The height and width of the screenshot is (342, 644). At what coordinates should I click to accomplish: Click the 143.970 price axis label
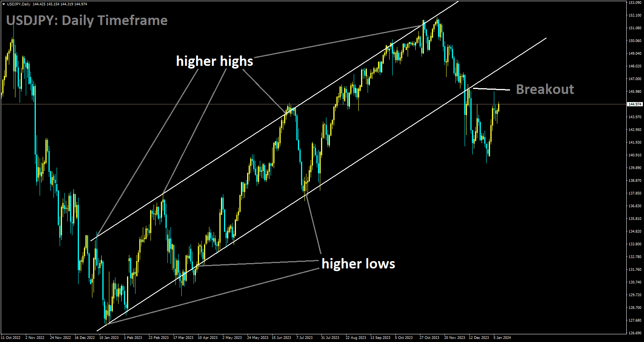(x=635, y=117)
